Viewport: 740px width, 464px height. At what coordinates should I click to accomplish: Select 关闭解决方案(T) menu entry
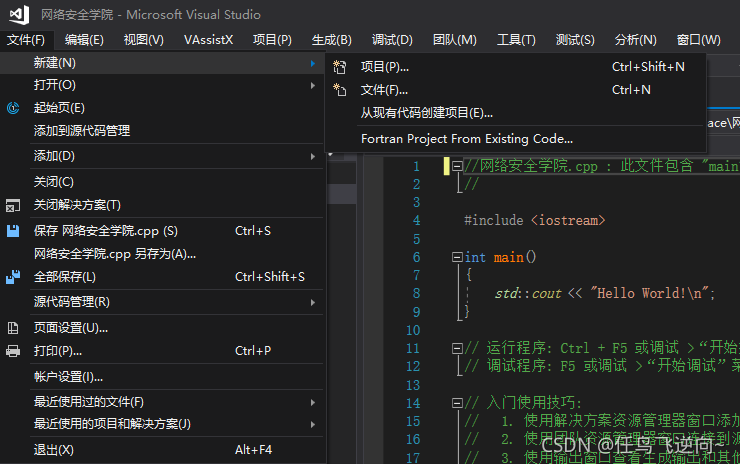click(x=162, y=205)
